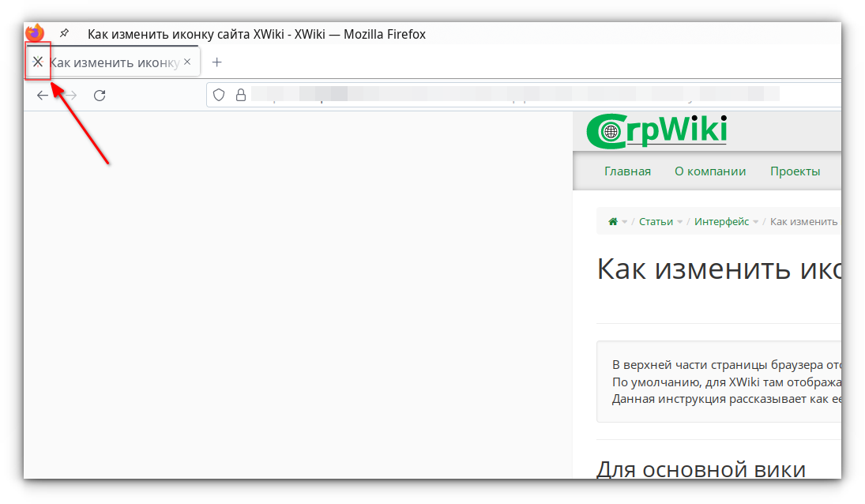This screenshot has height=504, width=865.
Task: Open the 'О компании' navigation menu item
Action: click(x=710, y=171)
